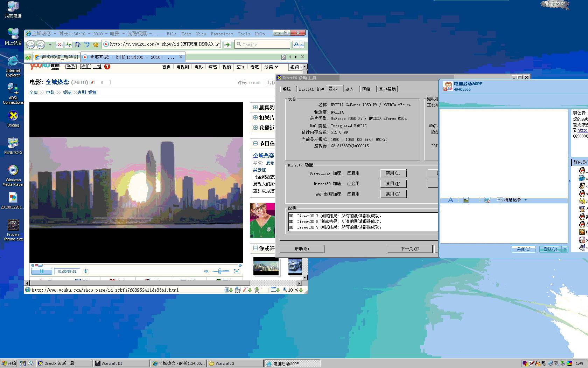This screenshot has width=588, height=368.
Task: Click the RSS feed icon in tab bar
Action: tap(283, 57)
